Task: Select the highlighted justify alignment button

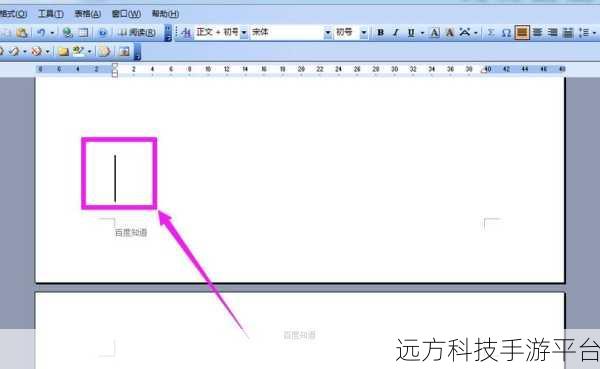Action: pos(522,32)
